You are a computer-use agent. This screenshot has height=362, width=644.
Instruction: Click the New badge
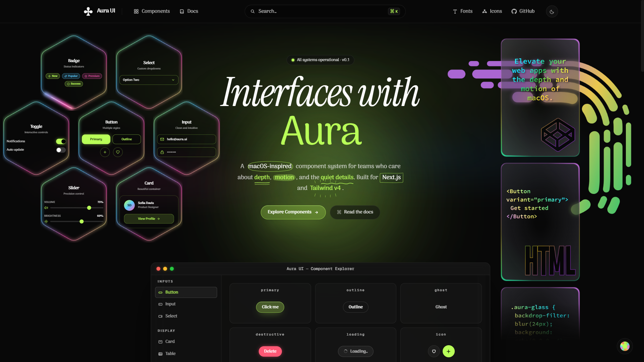pyautogui.click(x=53, y=76)
